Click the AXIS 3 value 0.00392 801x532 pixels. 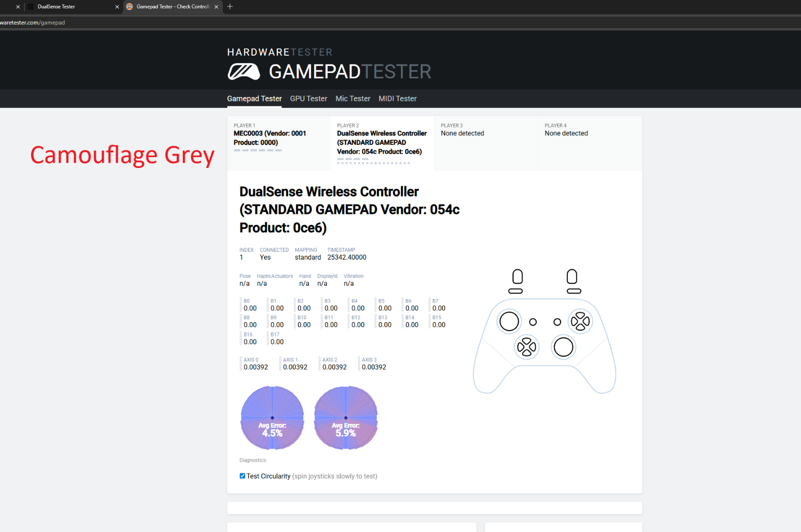pyautogui.click(x=374, y=367)
